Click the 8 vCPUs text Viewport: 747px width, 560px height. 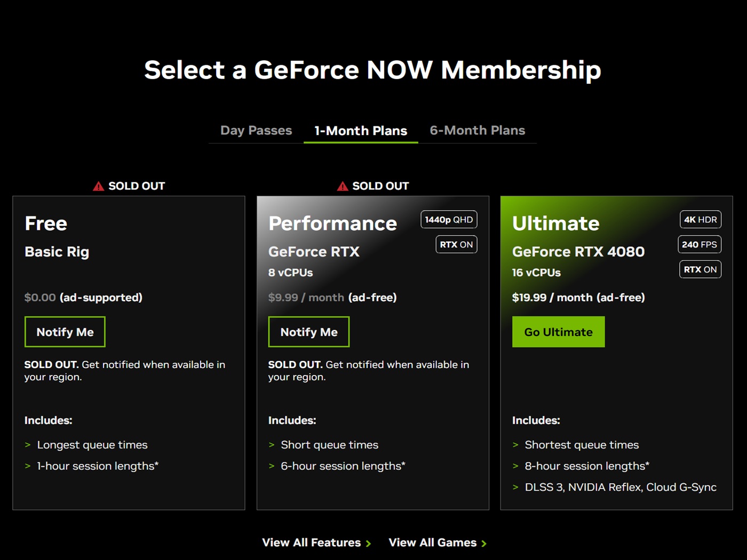(291, 273)
